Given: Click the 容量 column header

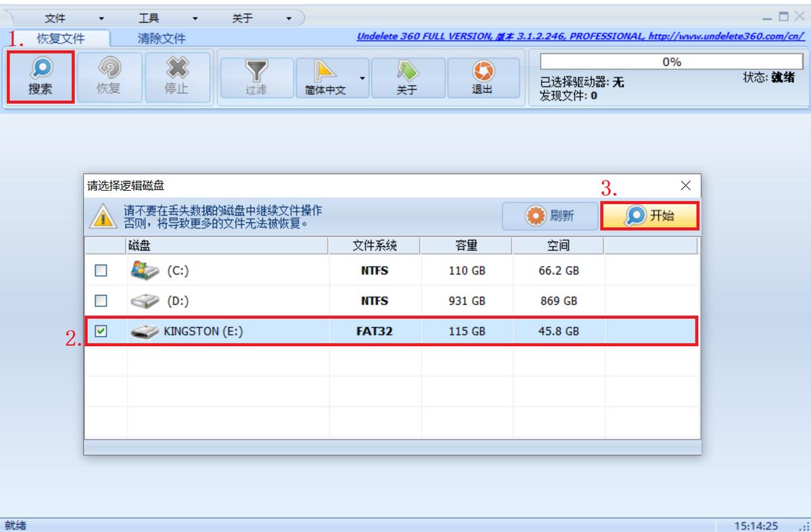Looking at the screenshot, I should click(466, 245).
